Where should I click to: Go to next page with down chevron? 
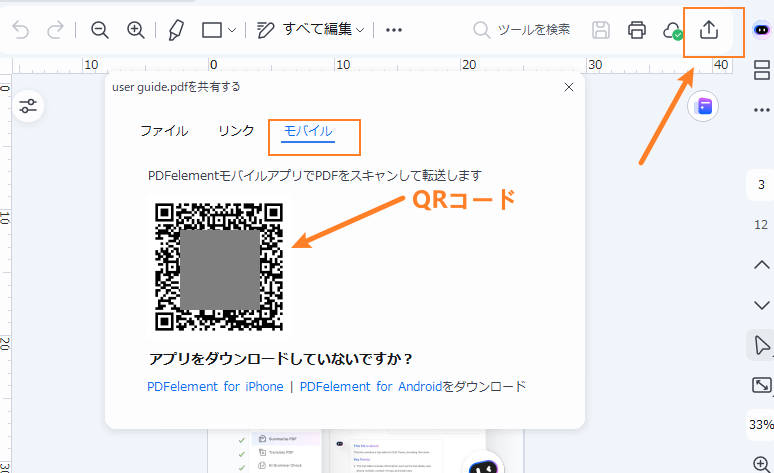tap(762, 305)
